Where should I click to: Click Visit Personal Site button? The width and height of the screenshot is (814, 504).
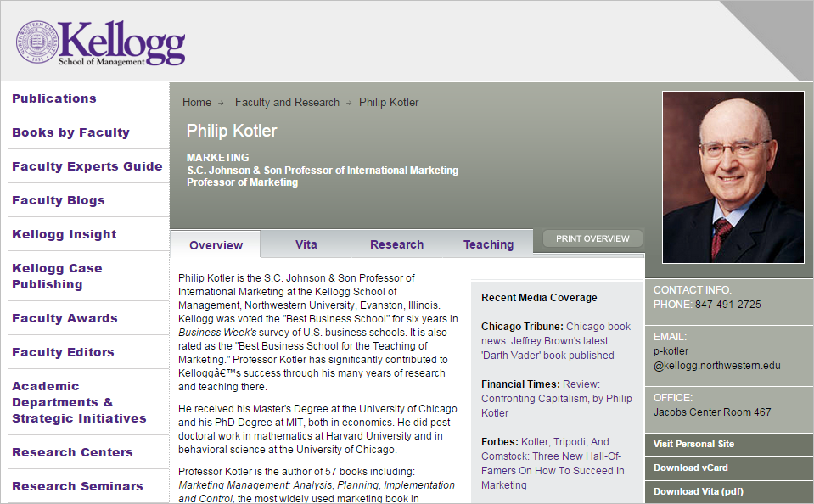[729, 444]
